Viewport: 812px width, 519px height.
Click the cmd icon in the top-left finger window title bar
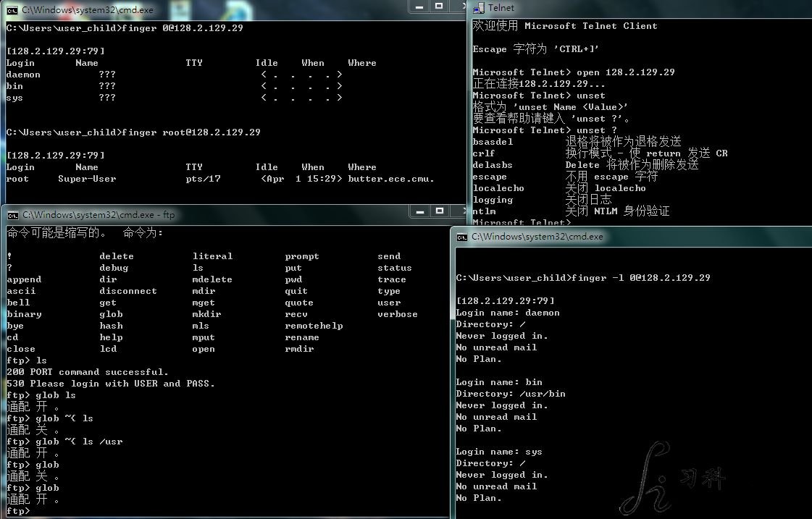point(12,10)
